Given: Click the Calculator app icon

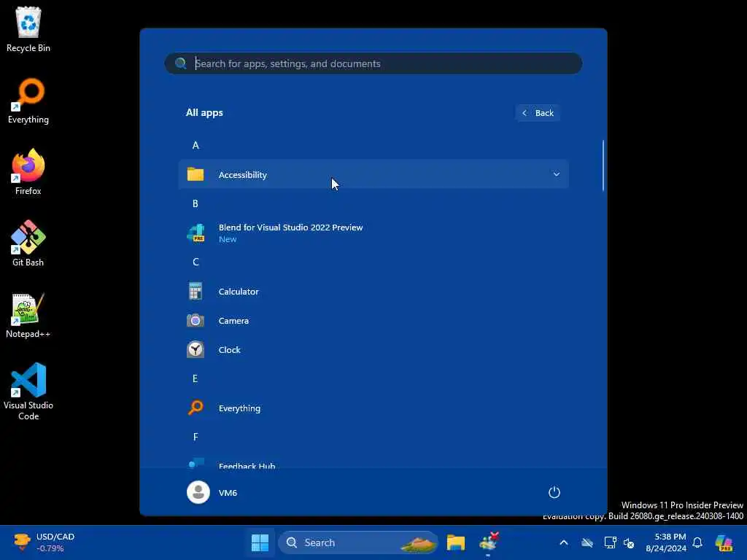Looking at the screenshot, I should pos(196,291).
